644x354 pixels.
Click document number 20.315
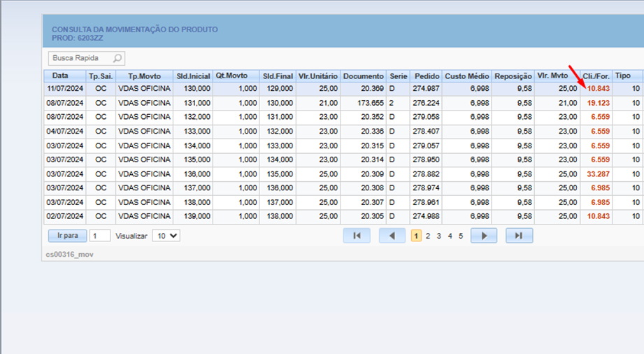[372, 146]
